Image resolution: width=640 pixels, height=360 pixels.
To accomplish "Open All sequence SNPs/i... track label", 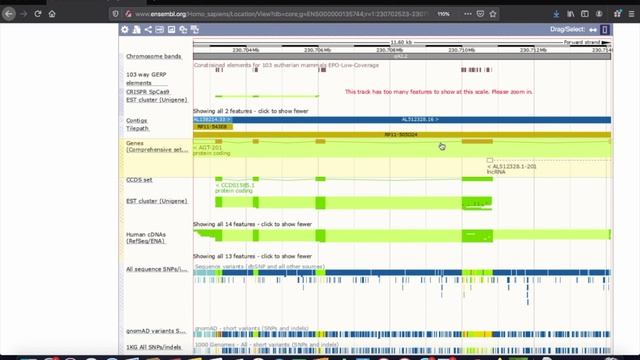I will click(157, 269).
